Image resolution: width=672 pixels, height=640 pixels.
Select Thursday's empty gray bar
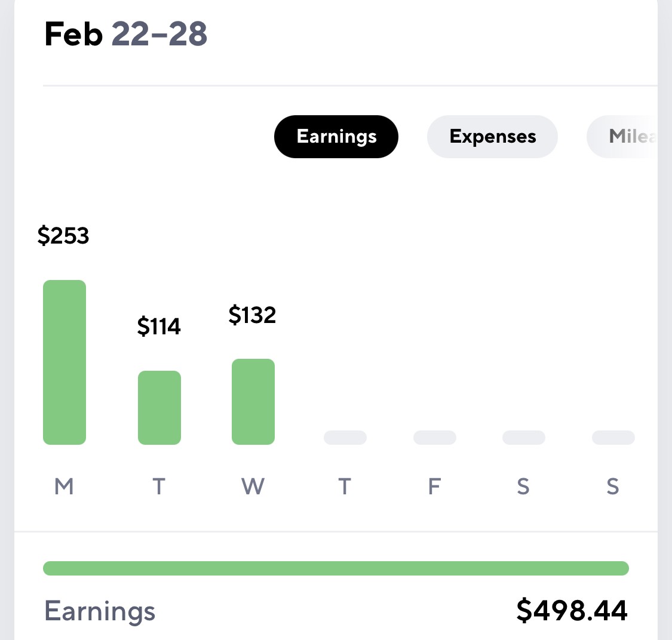pyautogui.click(x=345, y=438)
